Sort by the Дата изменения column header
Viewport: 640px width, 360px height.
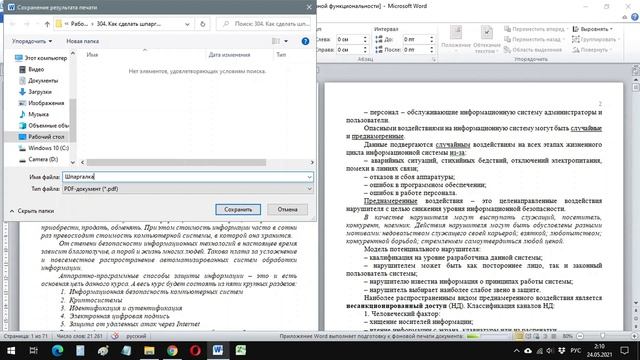click(x=229, y=54)
